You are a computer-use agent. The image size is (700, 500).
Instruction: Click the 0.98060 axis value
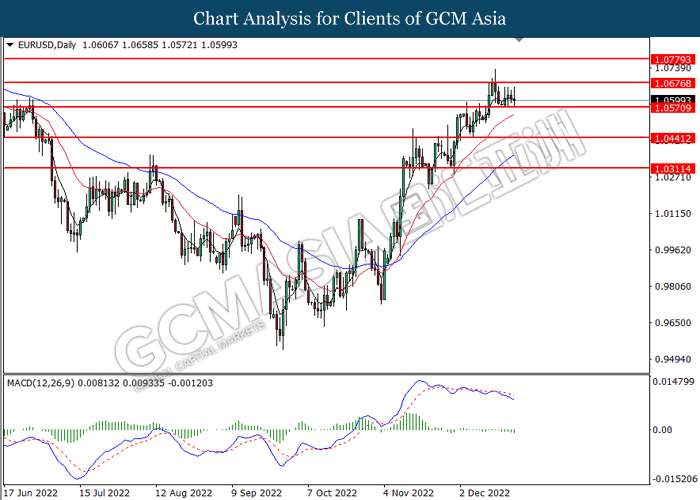pyautogui.click(x=673, y=287)
